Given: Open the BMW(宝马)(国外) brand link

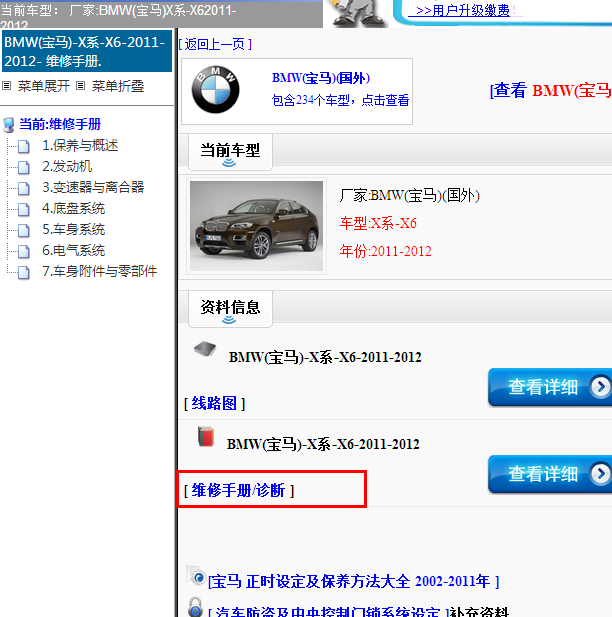Looking at the screenshot, I should point(321,78).
